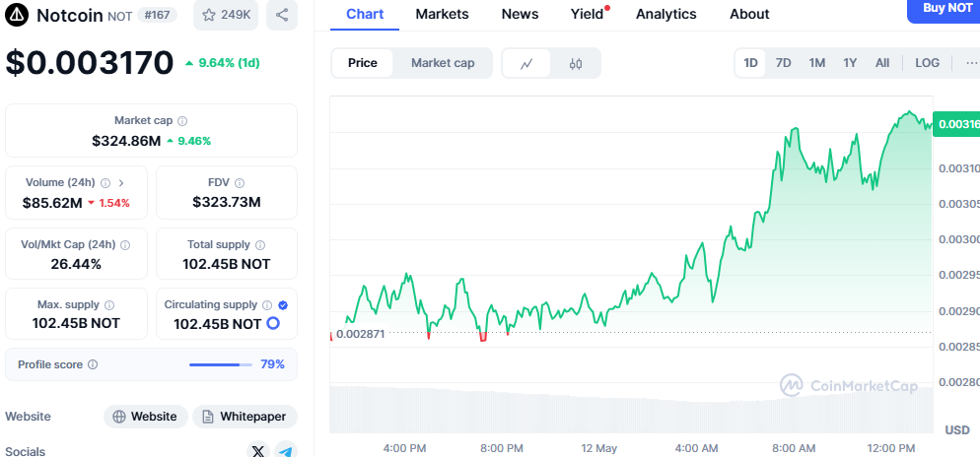
Task: Click the Notcoin logo icon
Action: tap(17, 15)
